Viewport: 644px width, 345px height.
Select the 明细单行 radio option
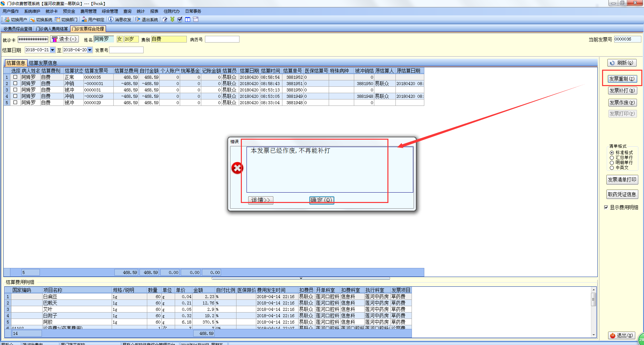612,163
